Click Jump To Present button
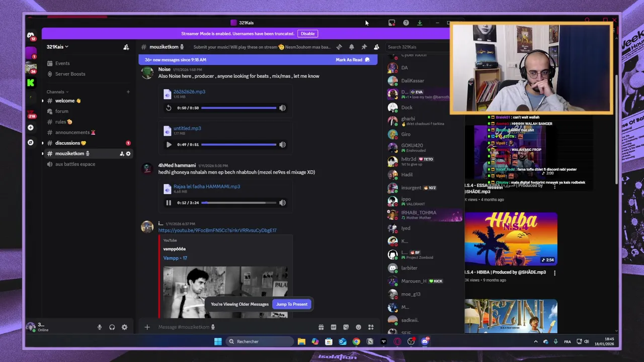The height and width of the screenshot is (362, 644). click(x=292, y=304)
